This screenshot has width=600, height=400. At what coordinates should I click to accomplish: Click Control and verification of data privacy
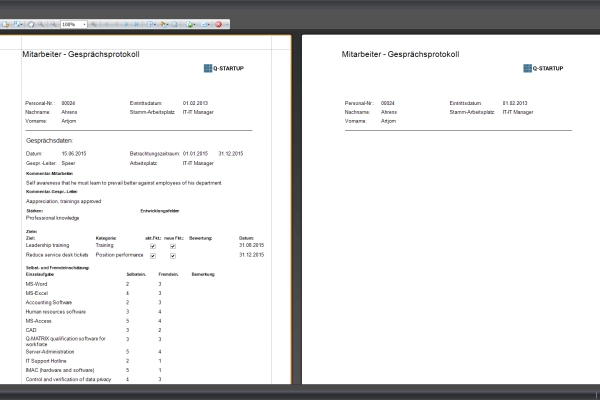point(68,379)
